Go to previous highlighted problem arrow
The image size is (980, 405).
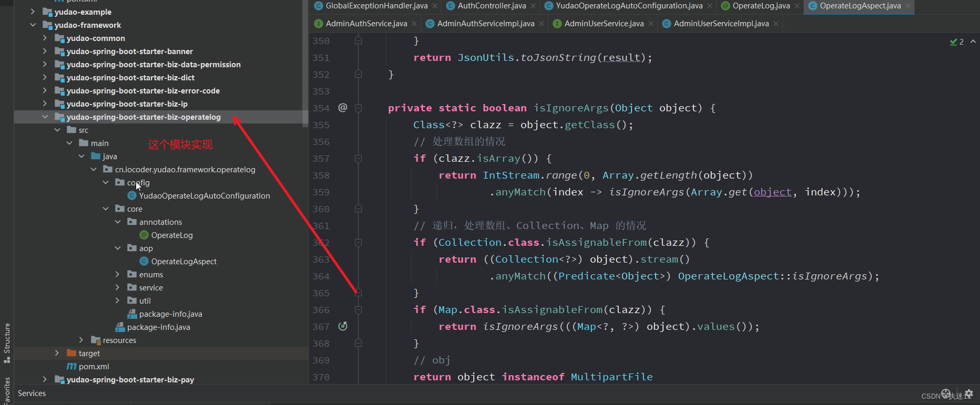(x=973, y=41)
